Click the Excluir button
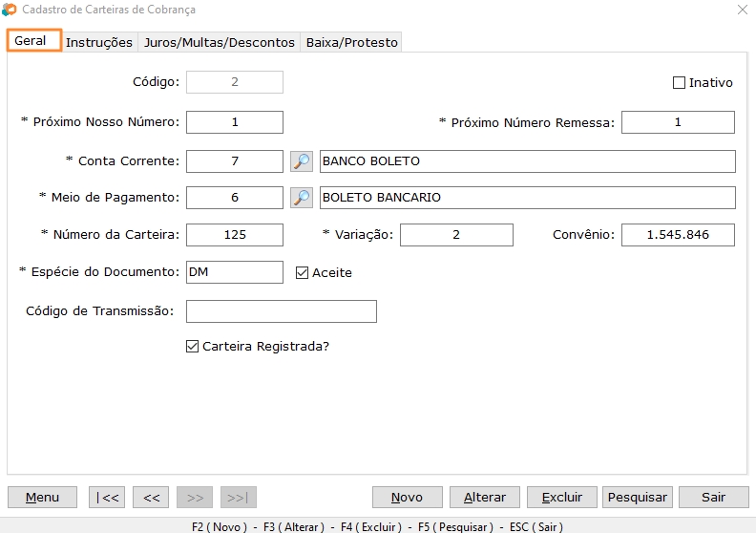 coord(561,498)
